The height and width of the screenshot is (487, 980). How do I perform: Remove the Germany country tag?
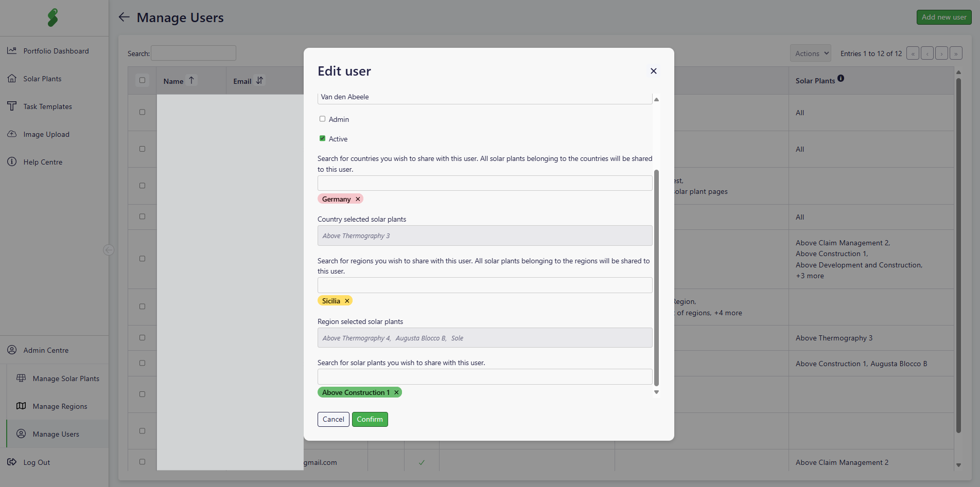(358, 199)
